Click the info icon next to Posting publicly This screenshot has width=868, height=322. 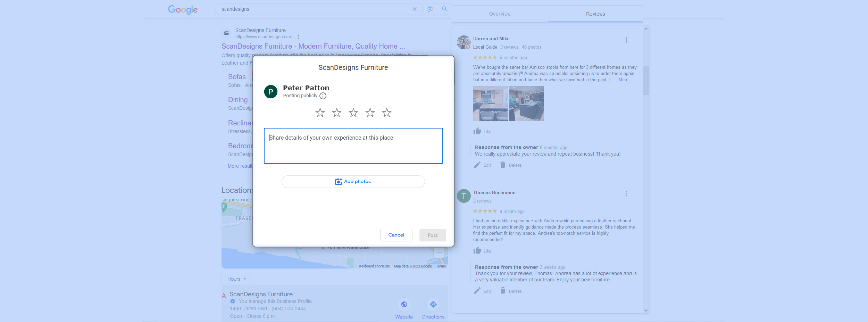point(323,96)
